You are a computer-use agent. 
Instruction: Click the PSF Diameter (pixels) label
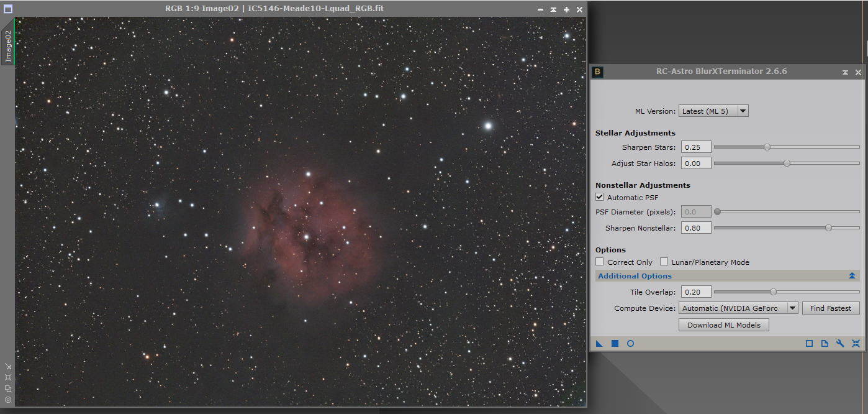[x=635, y=212]
